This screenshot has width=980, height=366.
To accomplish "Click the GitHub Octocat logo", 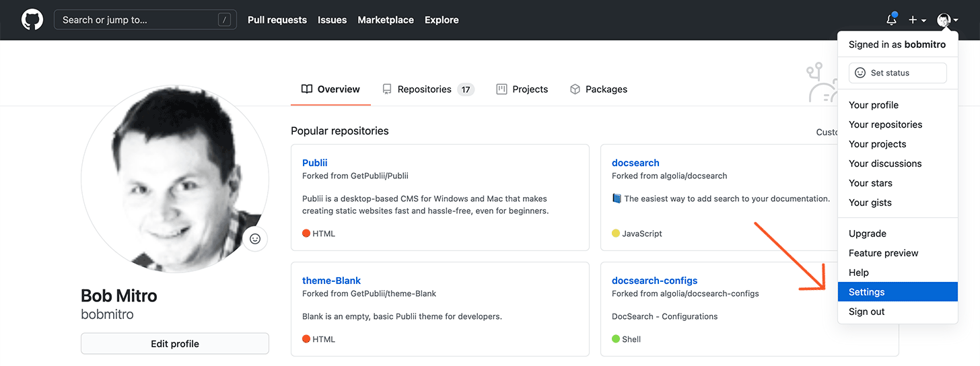I will point(32,20).
